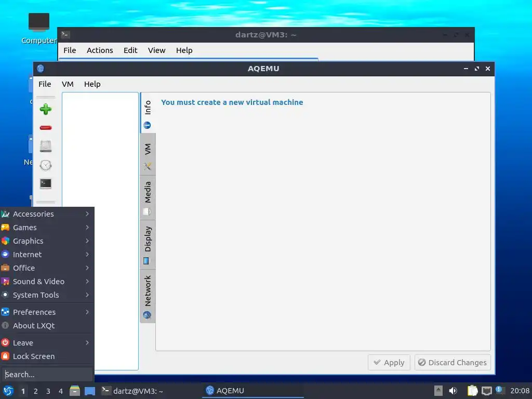Switch to workspace 2
The image size is (532, 399).
(36, 391)
